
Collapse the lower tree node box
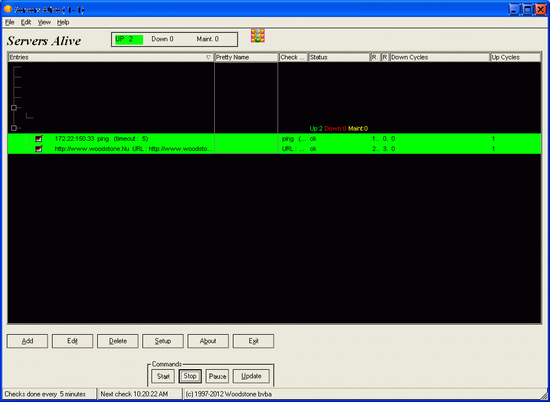(x=14, y=128)
